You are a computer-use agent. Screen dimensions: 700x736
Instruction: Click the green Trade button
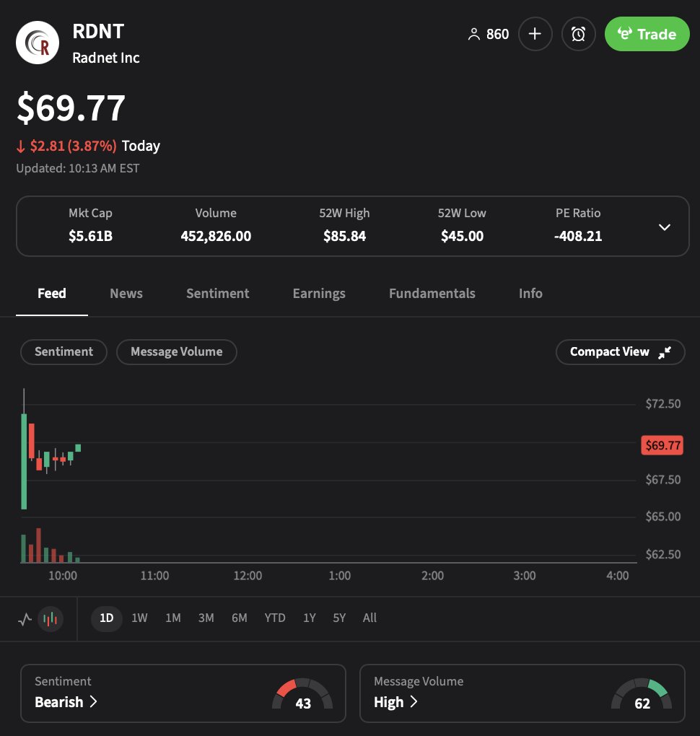(647, 33)
